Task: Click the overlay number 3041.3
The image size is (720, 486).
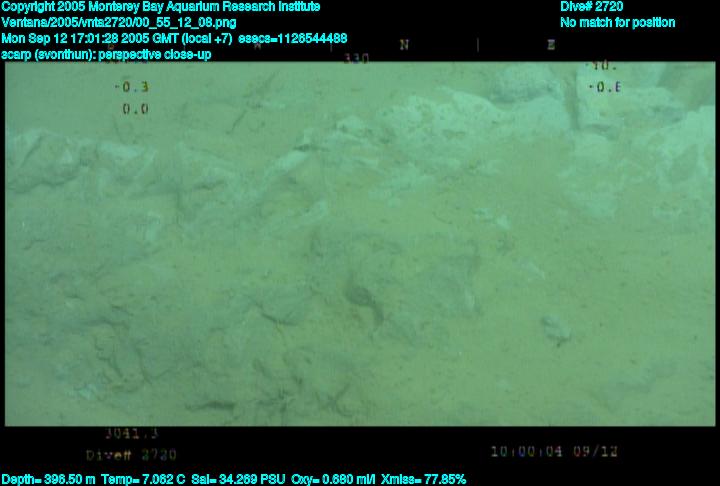Action: click(x=132, y=433)
